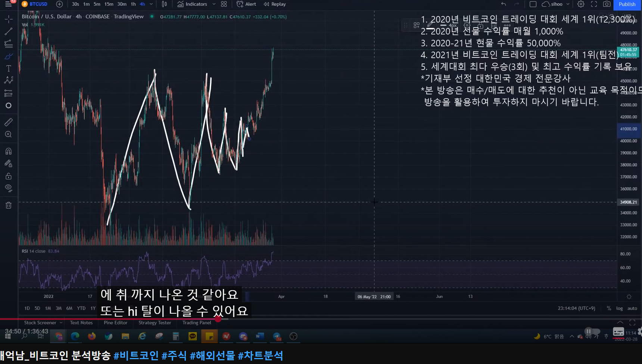Viewport: 642px width, 364px height.
Task: Click the video progress bar scrubber
Action: (218, 319)
